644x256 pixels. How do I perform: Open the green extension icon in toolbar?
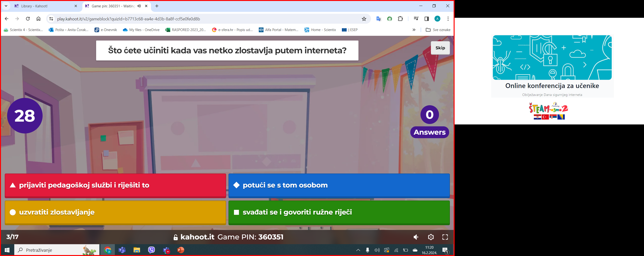pos(389,19)
